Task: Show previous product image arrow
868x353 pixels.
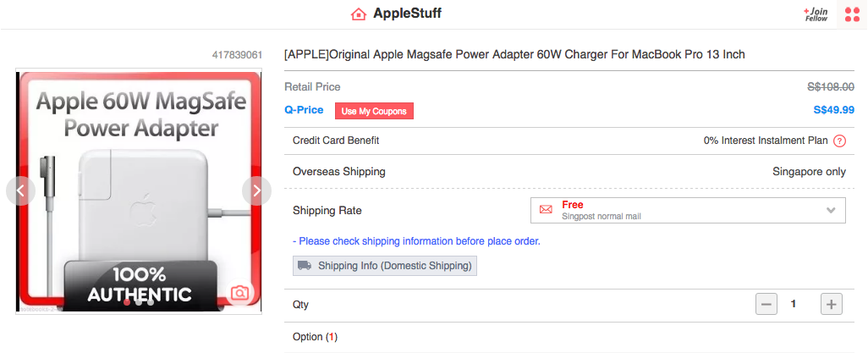Action: click(x=20, y=190)
